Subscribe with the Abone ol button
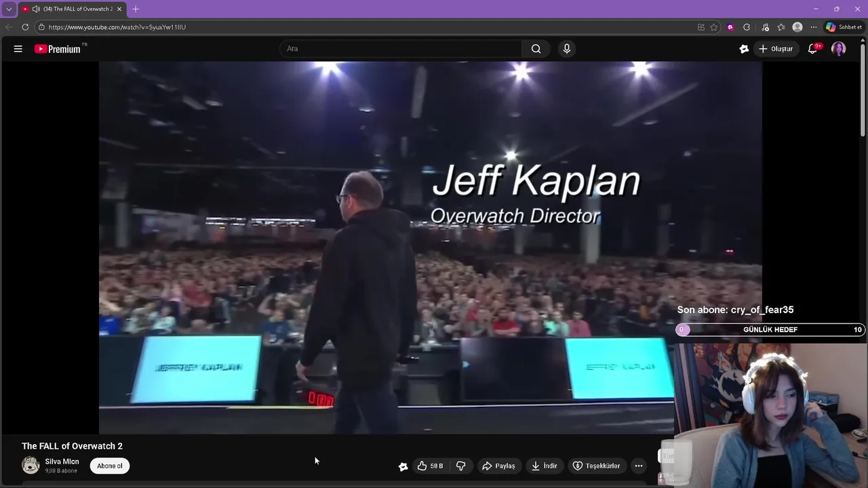The height and width of the screenshot is (488, 868). point(110,466)
